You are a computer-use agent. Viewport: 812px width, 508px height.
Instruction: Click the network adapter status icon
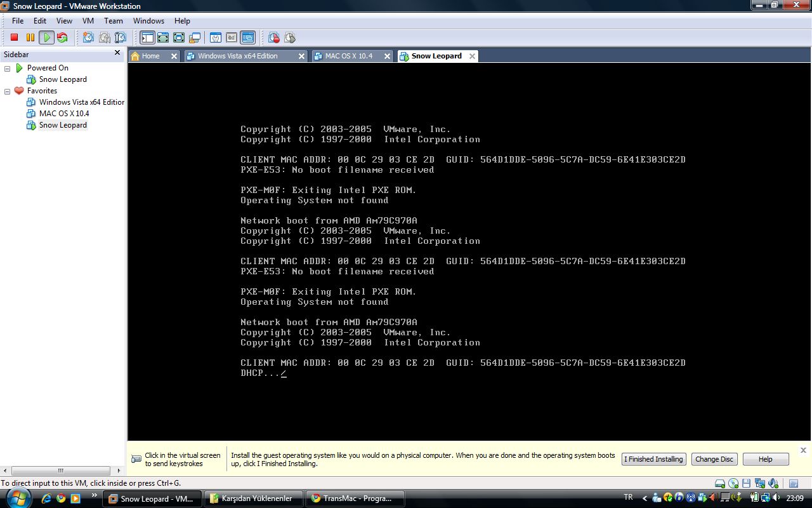click(759, 484)
